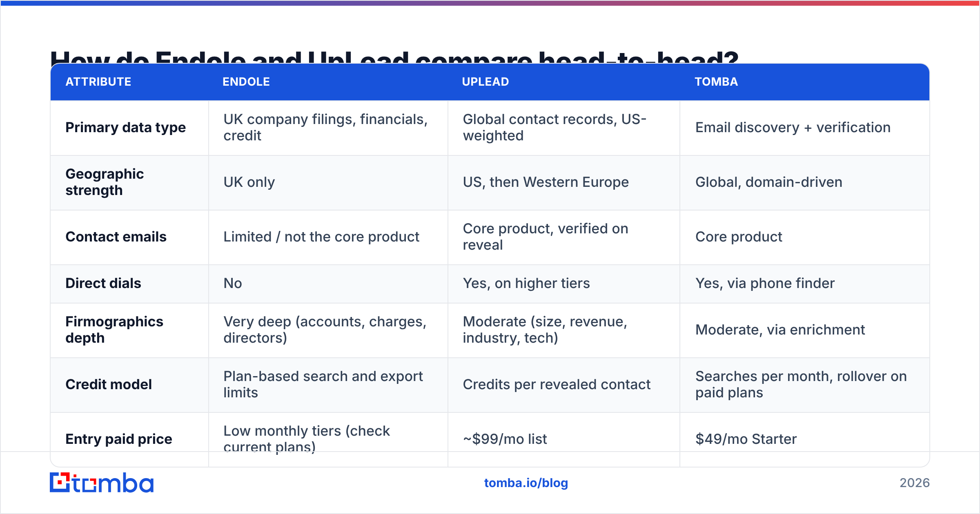Select the UPLEAD column header

tap(486, 82)
